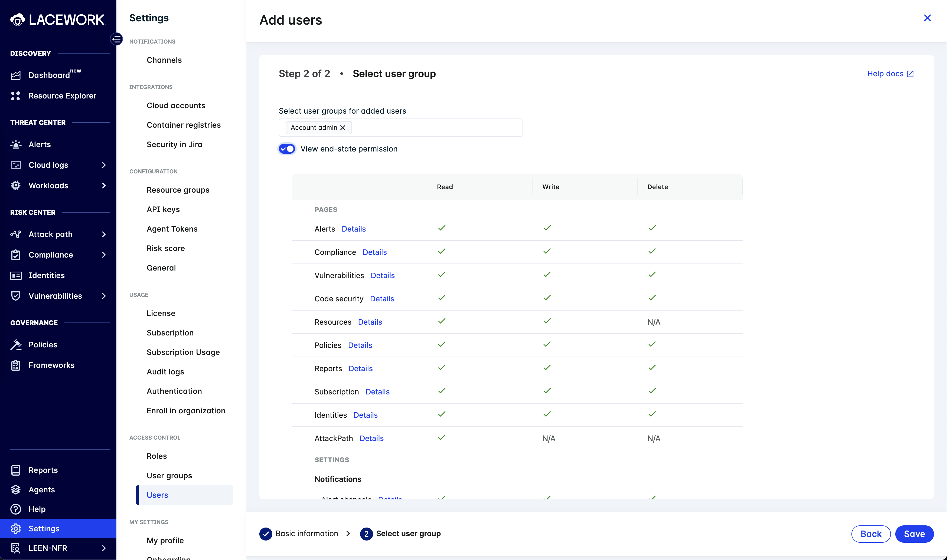The height and width of the screenshot is (560, 947).
Task: Expand the Cloud logs submenu
Action: (103, 165)
